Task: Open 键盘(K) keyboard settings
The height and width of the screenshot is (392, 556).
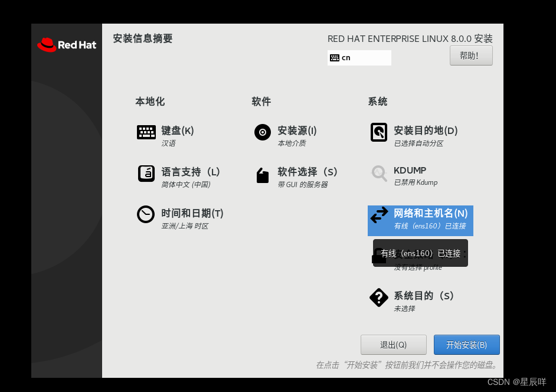Action: click(x=178, y=130)
